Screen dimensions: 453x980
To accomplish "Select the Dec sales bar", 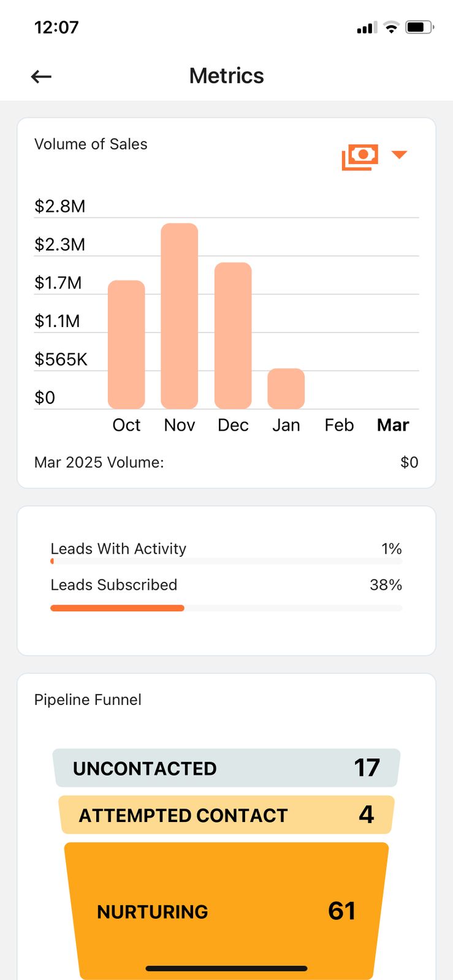I will (x=233, y=336).
